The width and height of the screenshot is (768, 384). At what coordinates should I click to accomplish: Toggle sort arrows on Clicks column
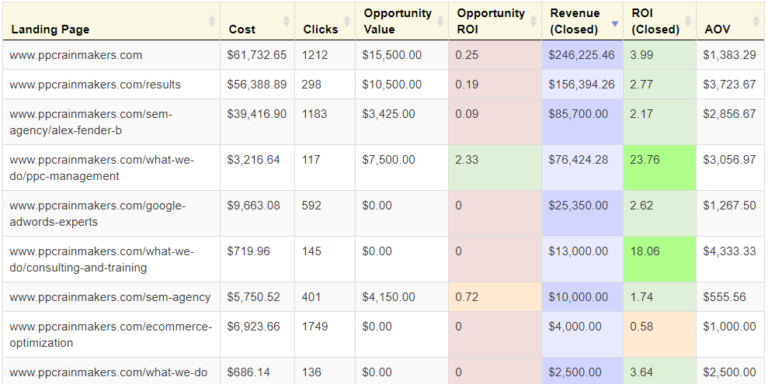[x=347, y=21]
